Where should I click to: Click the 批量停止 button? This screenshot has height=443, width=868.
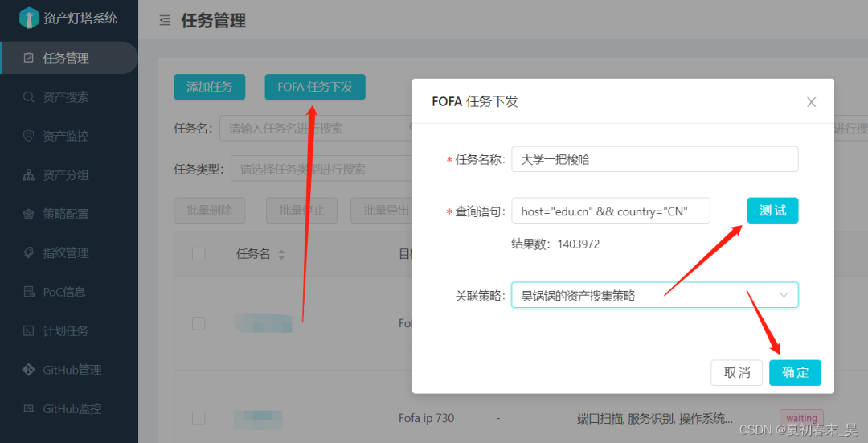point(301,211)
